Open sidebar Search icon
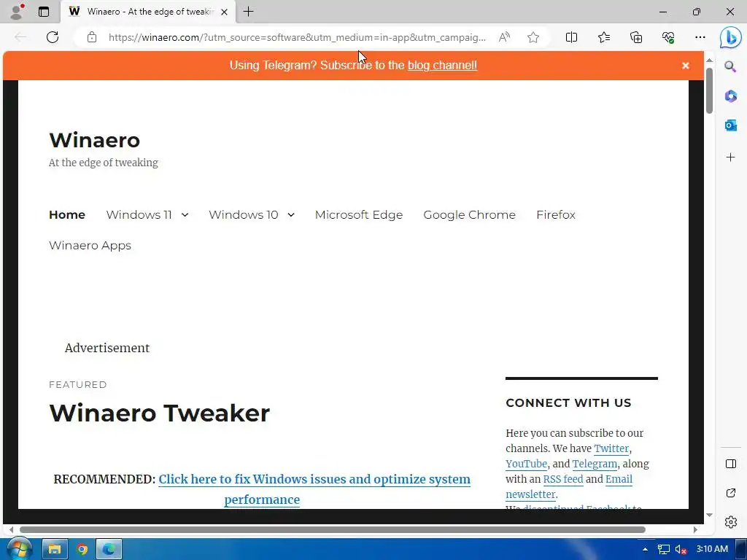747x560 pixels. click(x=730, y=66)
